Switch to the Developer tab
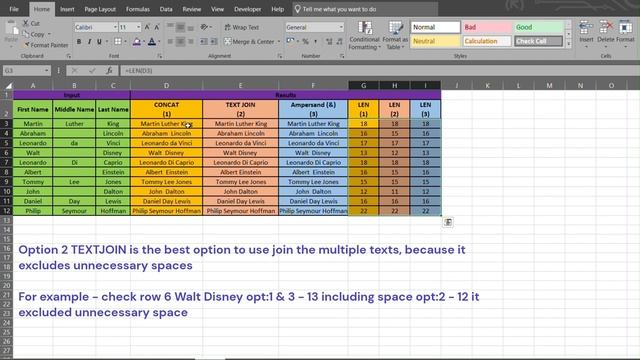640x360 pixels. click(247, 9)
